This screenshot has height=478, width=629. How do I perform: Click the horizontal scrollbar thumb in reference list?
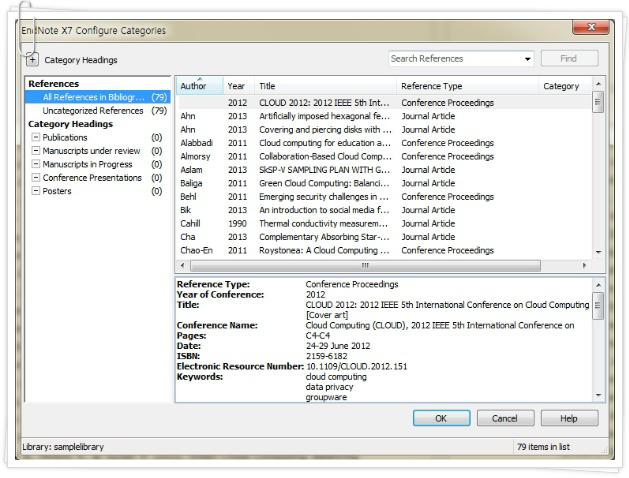pyautogui.click(x=365, y=265)
